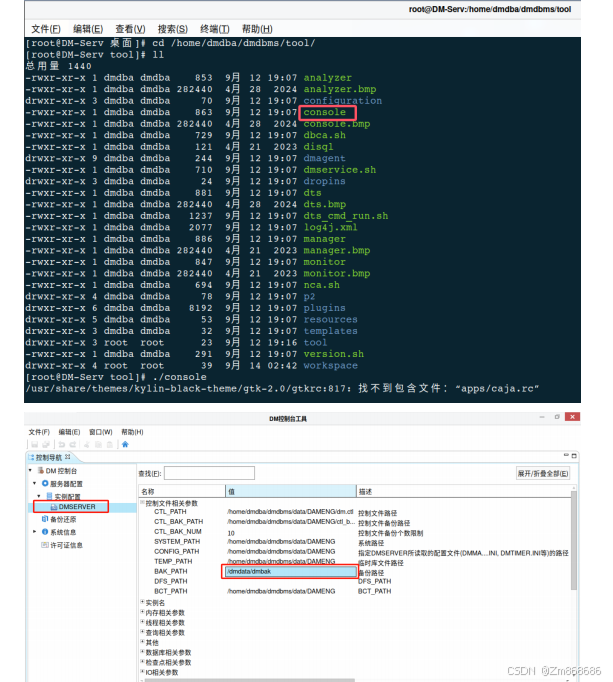This screenshot has height=682, width=613.
Task: Close the 控制导航 tab with its X
Action: (x=67, y=457)
